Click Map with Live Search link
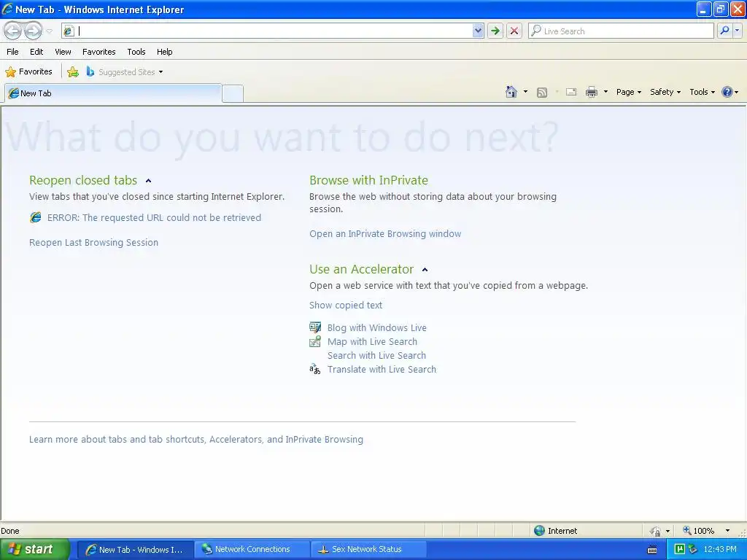The height and width of the screenshot is (560, 747). coord(372,341)
